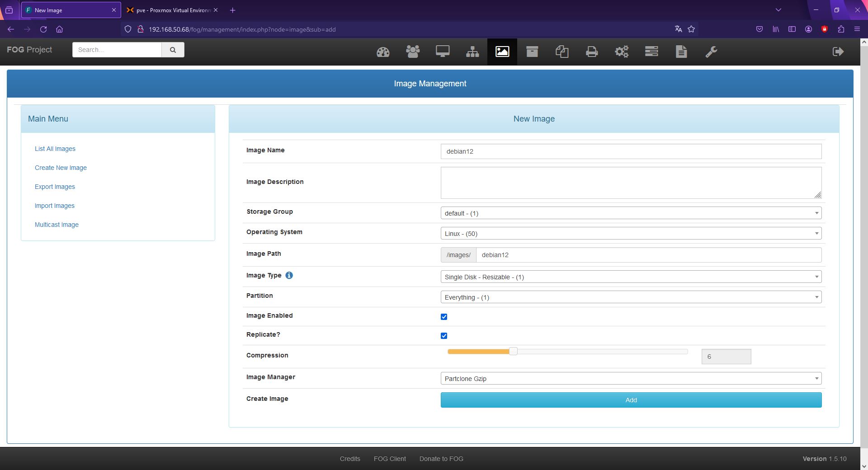Click the search magnifier button
The image size is (868, 470).
pos(173,50)
